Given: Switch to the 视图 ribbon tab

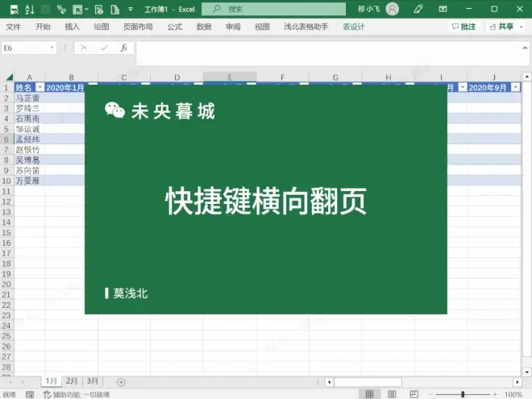Looking at the screenshot, I should point(262,27).
